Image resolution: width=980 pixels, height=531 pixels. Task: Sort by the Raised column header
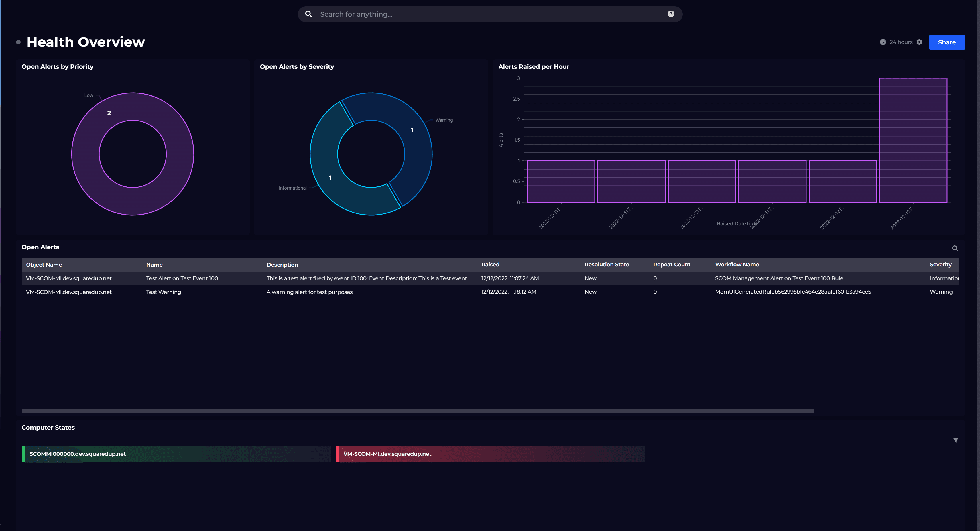pos(490,264)
